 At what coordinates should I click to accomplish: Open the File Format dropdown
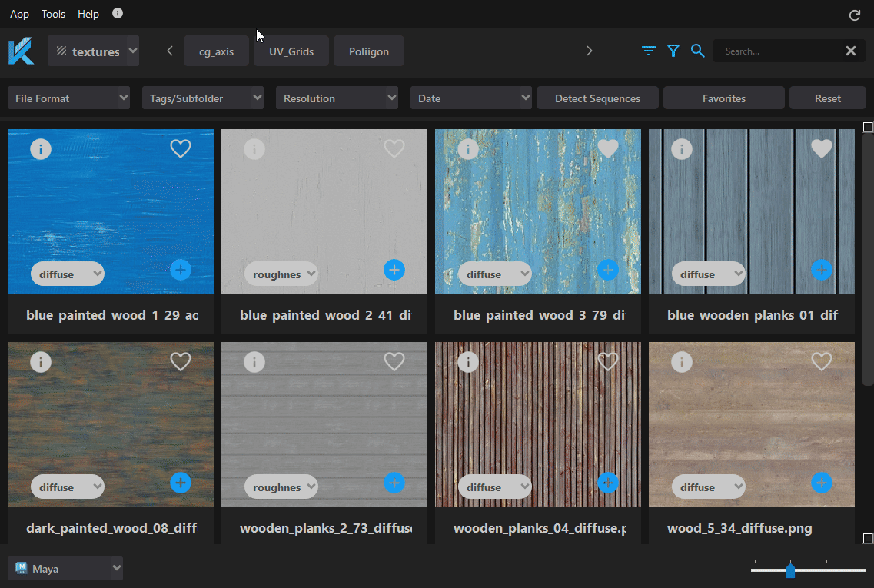coord(68,98)
